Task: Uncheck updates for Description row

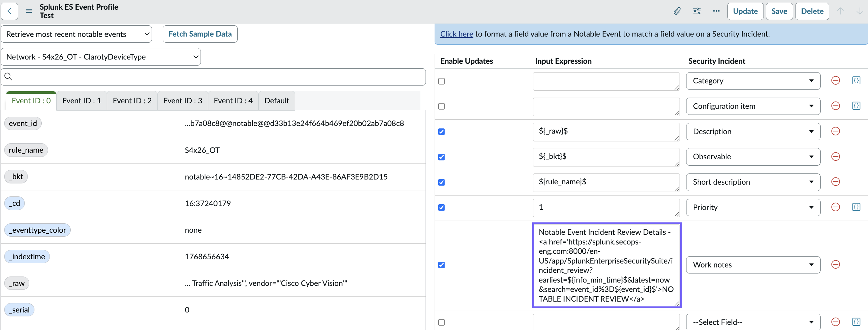Action: click(442, 132)
